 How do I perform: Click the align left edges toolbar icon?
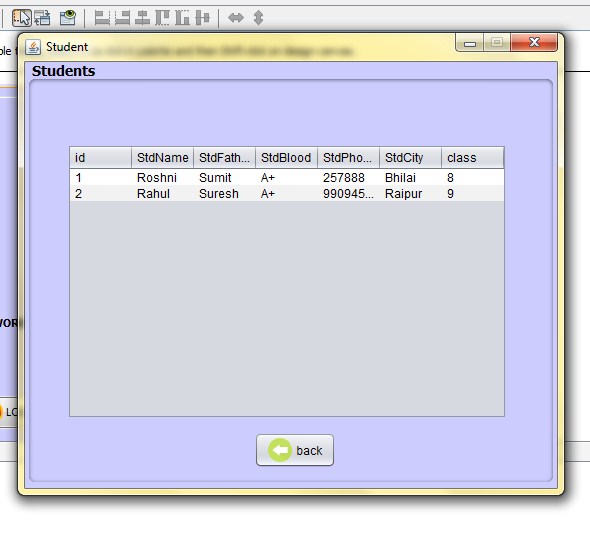click(x=102, y=18)
